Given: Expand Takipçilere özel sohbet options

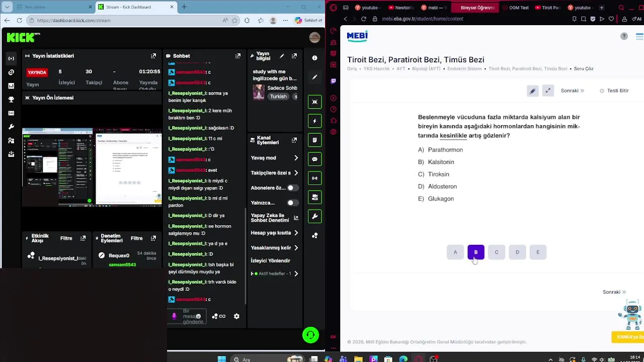Looking at the screenshot, I should 296,173.
